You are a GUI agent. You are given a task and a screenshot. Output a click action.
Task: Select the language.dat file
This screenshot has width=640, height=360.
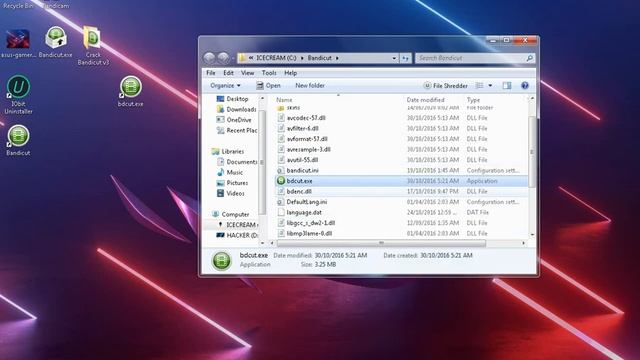point(304,213)
